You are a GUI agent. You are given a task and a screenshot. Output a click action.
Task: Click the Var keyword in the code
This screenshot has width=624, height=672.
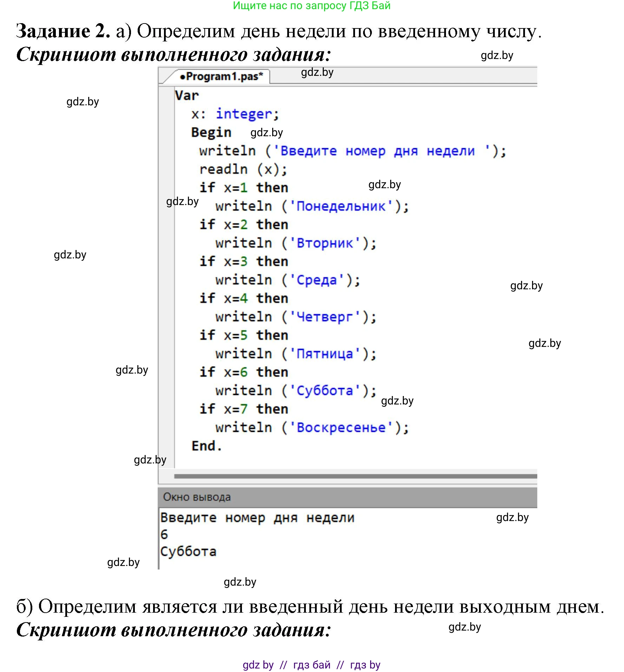pos(186,94)
